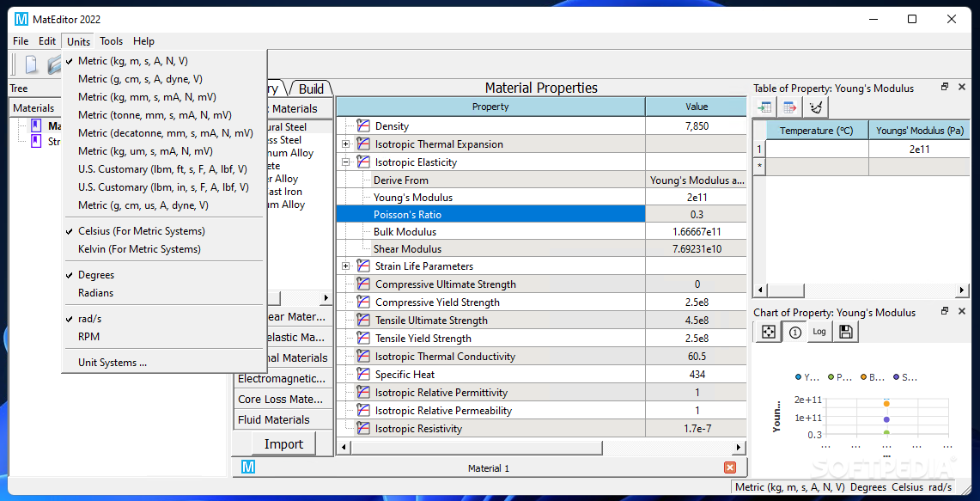Close the Chart of Property panel

[x=962, y=311]
